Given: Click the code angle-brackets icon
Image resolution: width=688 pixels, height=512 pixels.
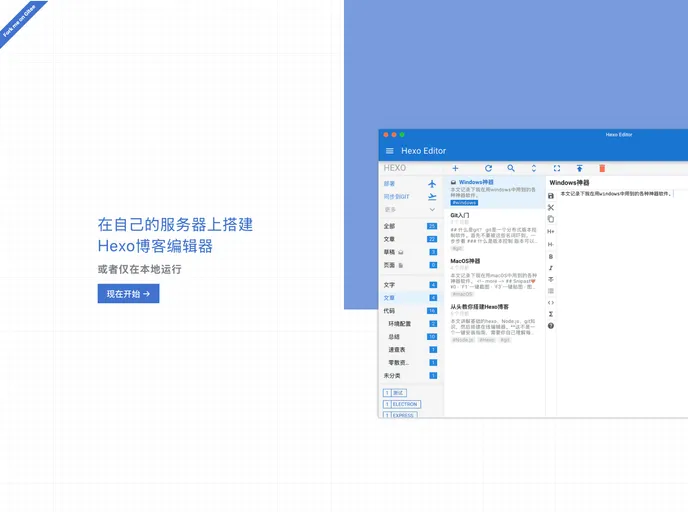Looking at the screenshot, I should point(551,303).
